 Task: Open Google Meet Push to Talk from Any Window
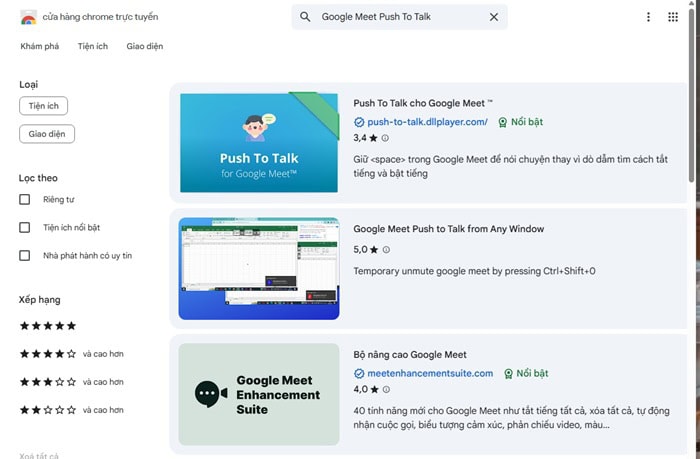[449, 229]
